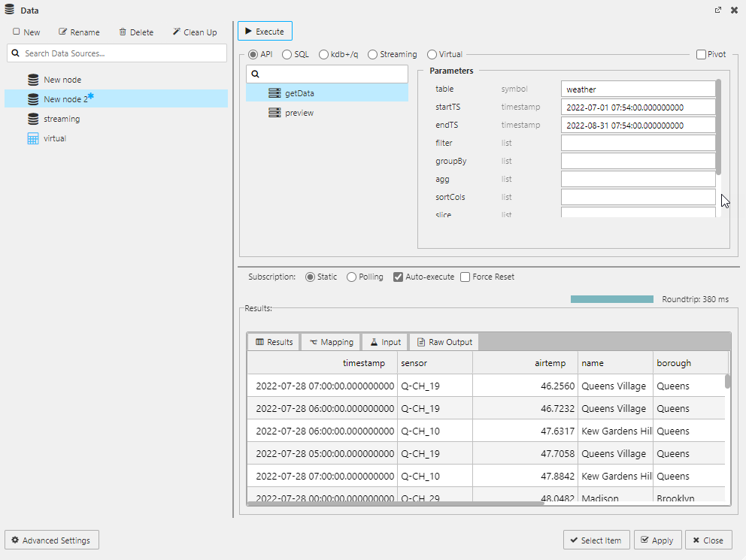This screenshot has width=746, height=560.
Task: Click the streaming node database icon
Action: tap(33, 118)
